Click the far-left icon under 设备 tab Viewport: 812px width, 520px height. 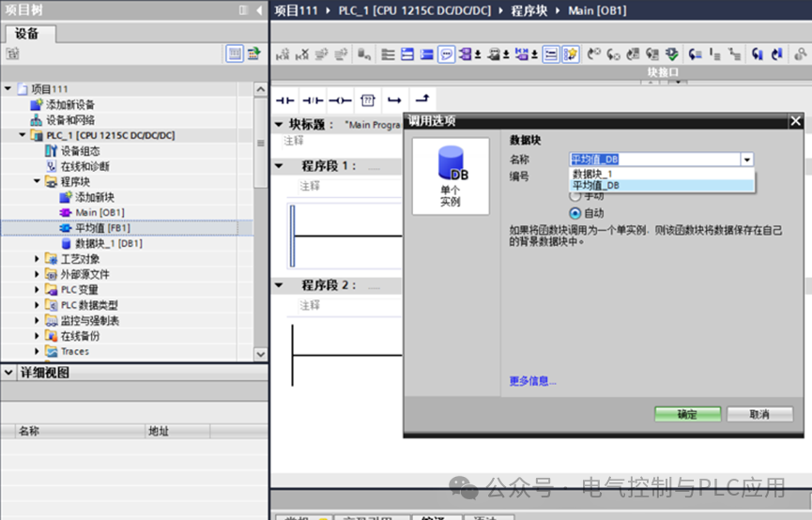pos(13,54)
